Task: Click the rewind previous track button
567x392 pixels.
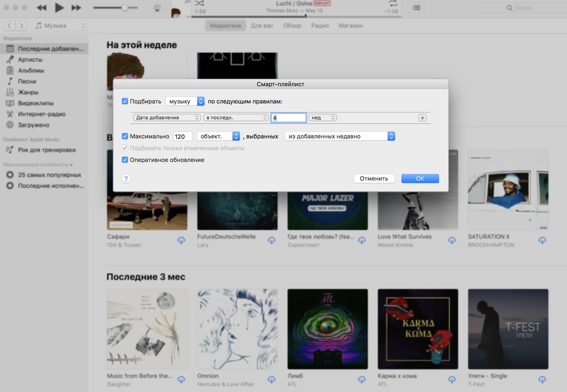Action: coord(42,8)
